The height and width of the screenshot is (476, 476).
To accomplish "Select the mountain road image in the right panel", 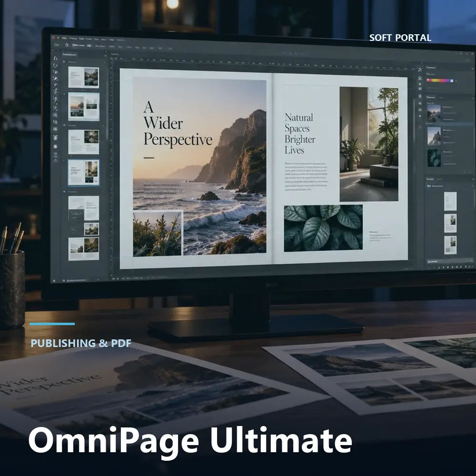I will (434, 112).
